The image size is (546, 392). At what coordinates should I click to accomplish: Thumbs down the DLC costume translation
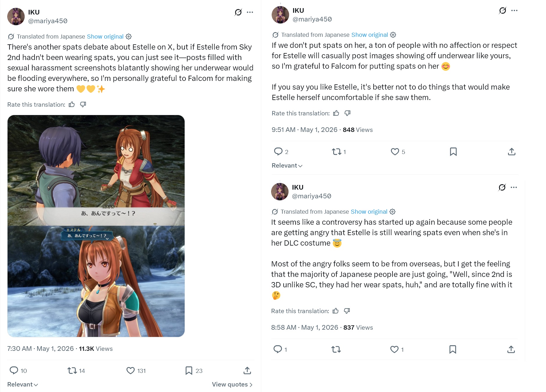(x=347, y=311)
